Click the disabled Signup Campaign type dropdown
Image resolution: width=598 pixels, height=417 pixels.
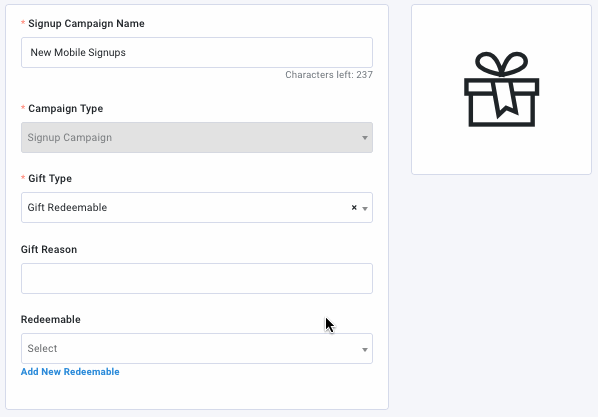pyautogui.click(x=197, y=137)
